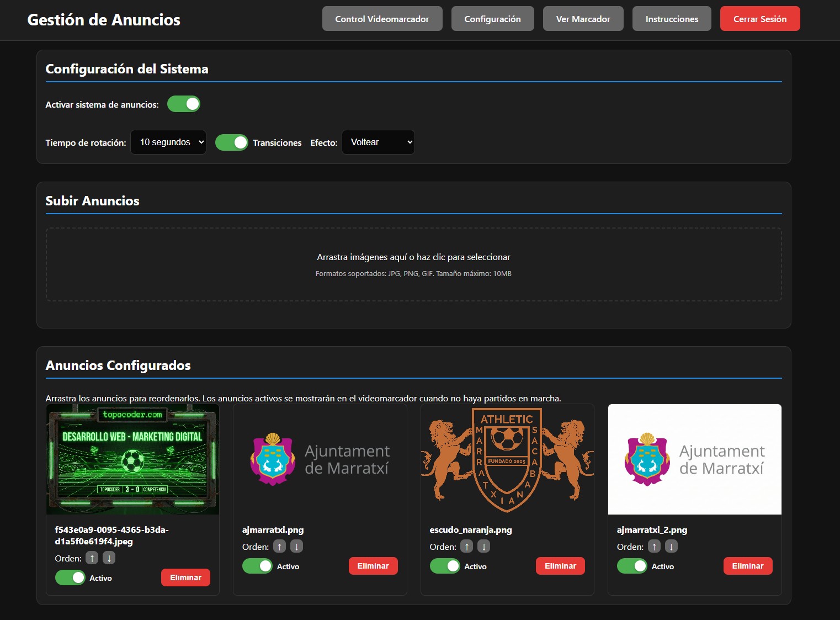Move escudo_naranja.png down in order
Viewport: 840px width, 620px height.
483,547
